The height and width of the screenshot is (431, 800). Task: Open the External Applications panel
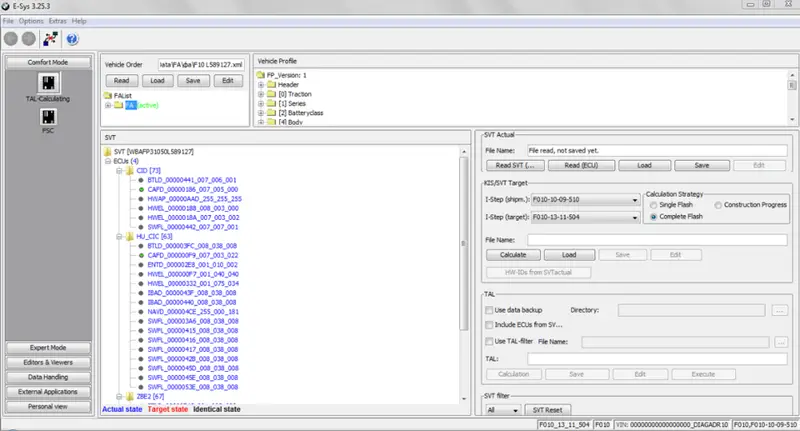click(x=48, y=392)
